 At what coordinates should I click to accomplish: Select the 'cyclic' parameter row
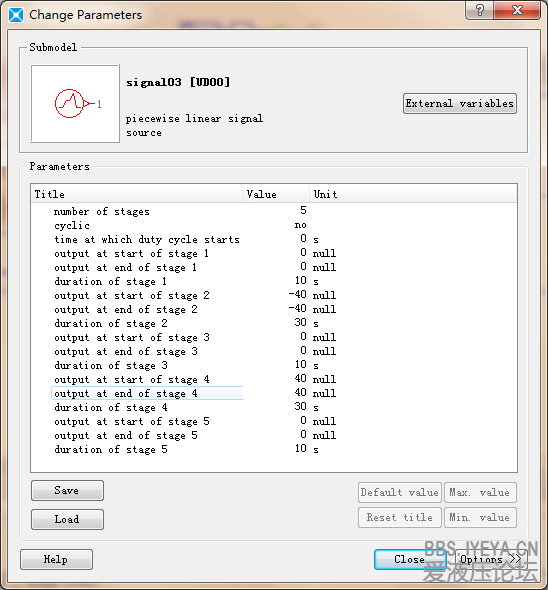click(x=274, y=225)
